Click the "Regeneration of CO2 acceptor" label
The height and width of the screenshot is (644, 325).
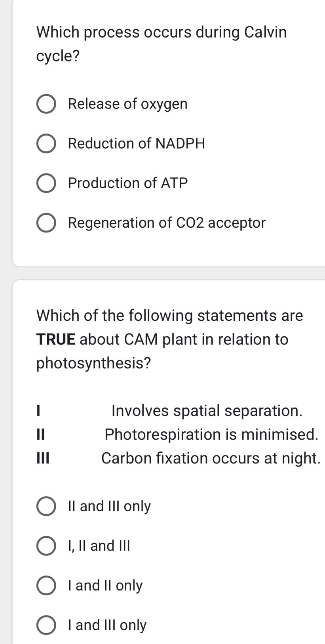166,223
